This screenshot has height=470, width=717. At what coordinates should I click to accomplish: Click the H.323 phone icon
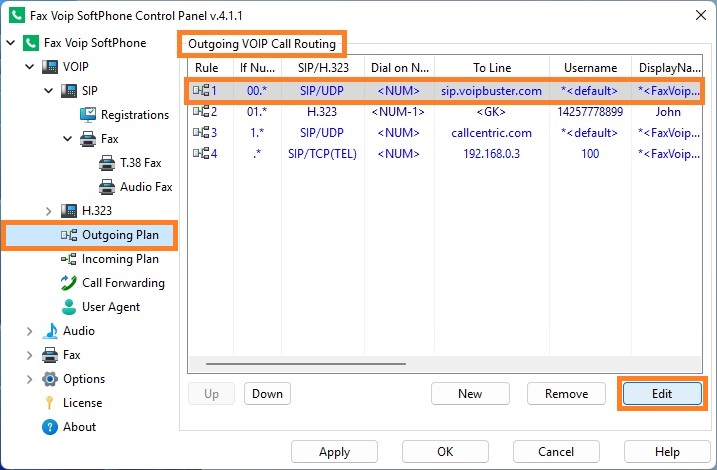(69, 211)
